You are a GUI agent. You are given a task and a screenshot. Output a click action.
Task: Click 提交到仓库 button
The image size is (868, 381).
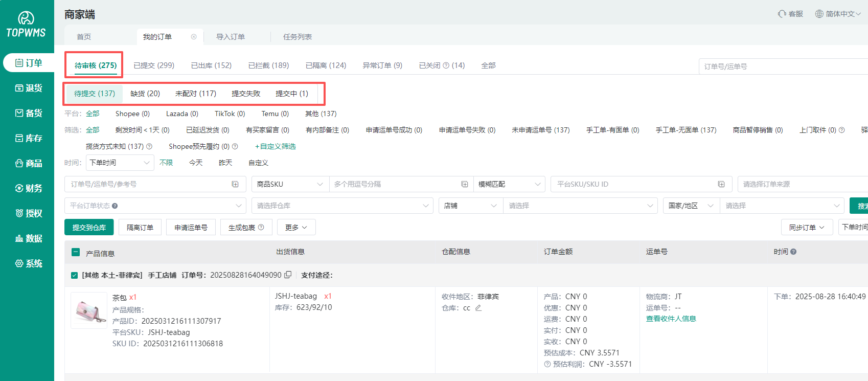point(89,227)
